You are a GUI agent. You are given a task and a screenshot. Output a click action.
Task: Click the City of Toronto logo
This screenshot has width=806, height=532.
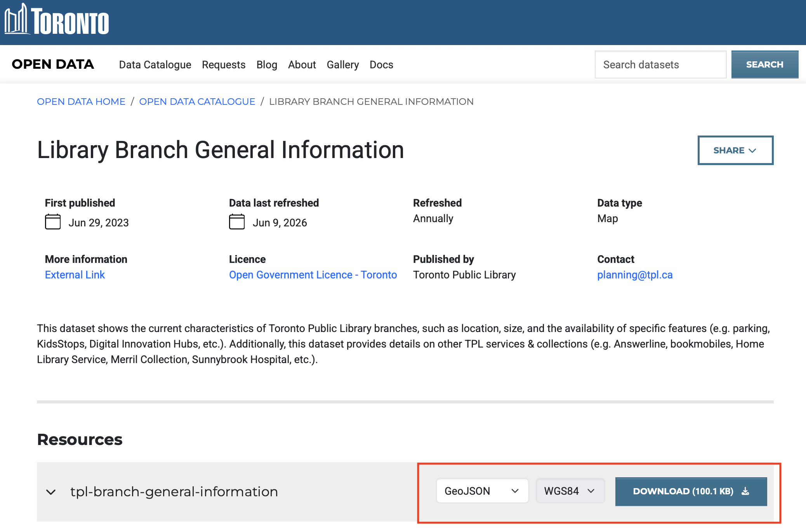pyautogui.click(x=57, y=20)
